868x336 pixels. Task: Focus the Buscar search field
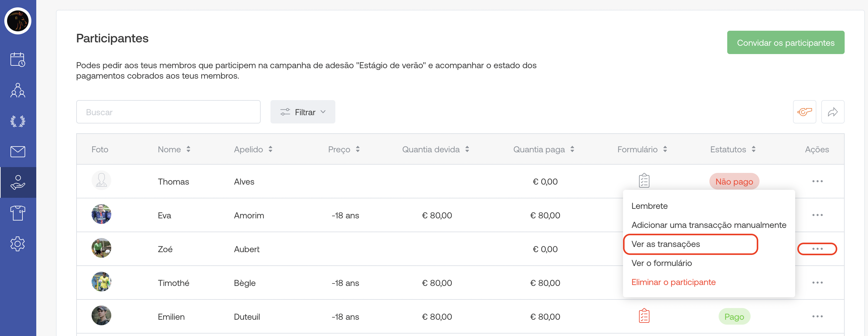pyautogui.click(x=168, y=112)
